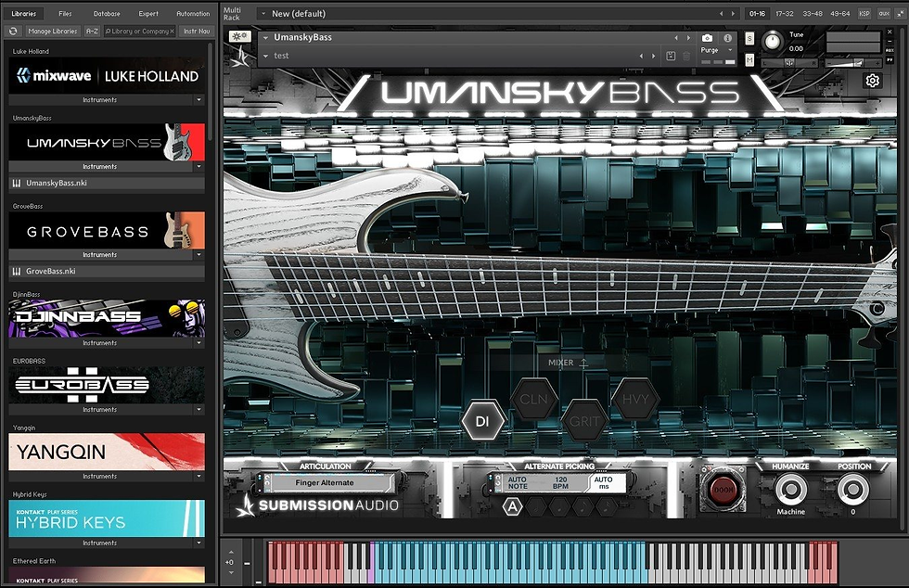909x588 pixels.
Task: Solo the instrument with the S button
Action: tap(749, 38)
